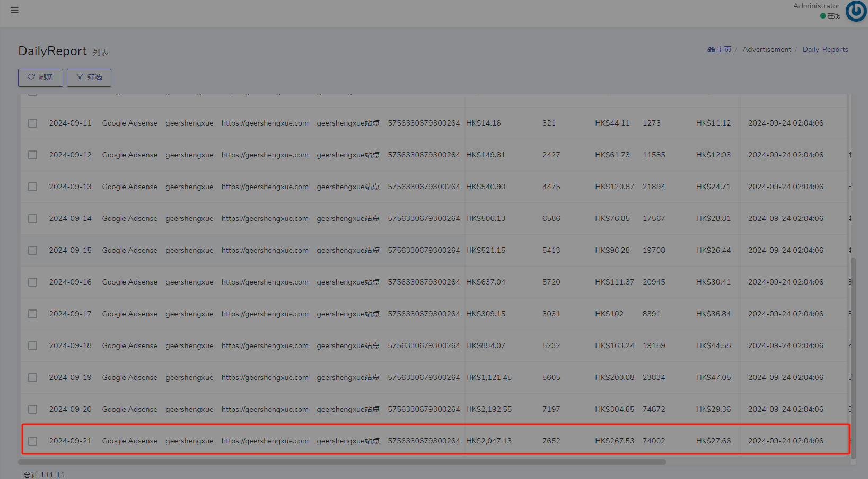The width and height of the screenshot is (868, 479).
Task: Open Advertisement breadcrumb link
Action: [x=767, y=49]
